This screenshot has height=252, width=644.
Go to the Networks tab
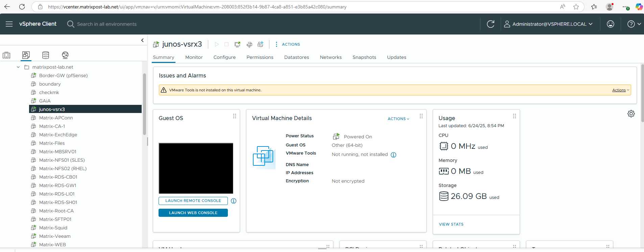click(331, 57)
